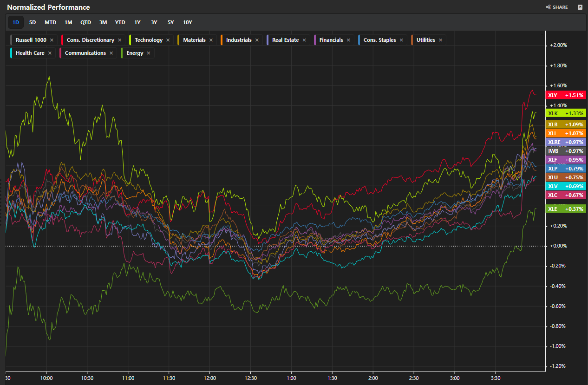Select the currently active 1D range
588x385 pixels.
16,22
